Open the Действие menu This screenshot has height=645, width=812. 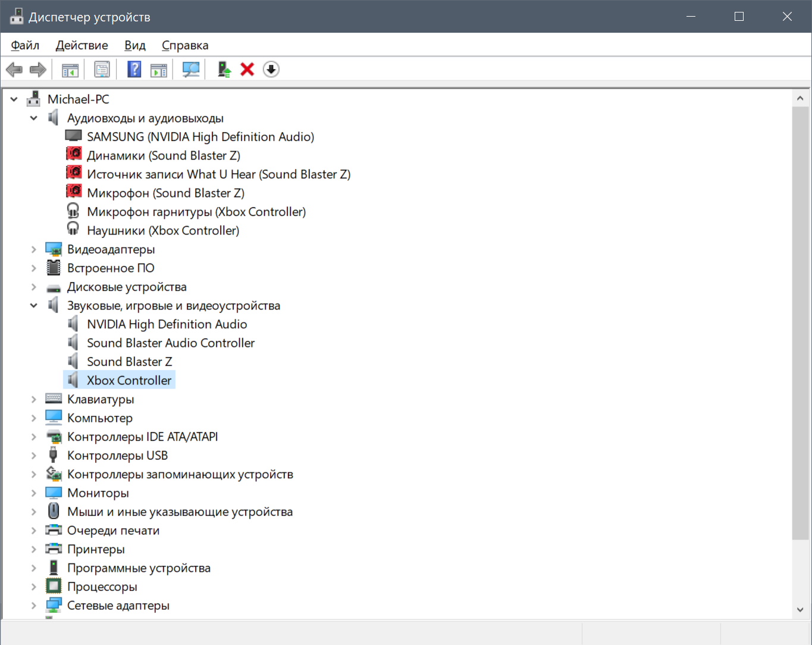81,45
